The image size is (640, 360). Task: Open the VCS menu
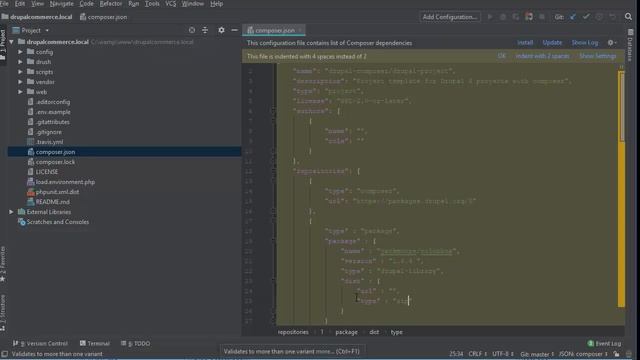[171, 4]
